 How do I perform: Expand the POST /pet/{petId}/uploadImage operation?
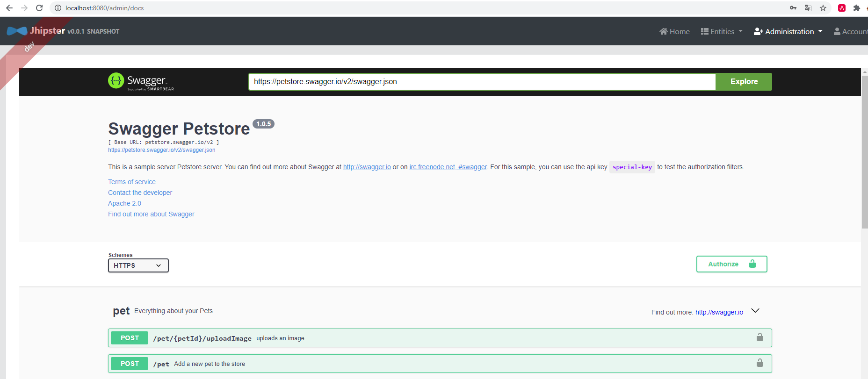pyautogui.click(x=440, y=338)
